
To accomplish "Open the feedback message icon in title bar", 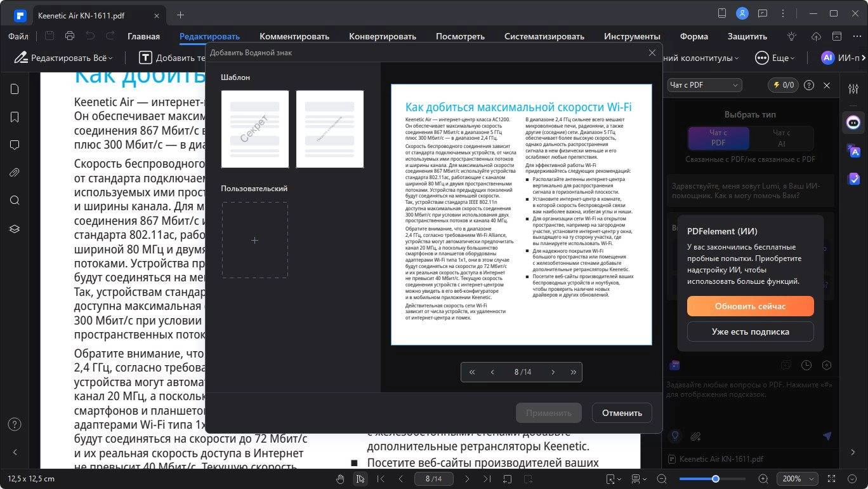I will [763, 13].
